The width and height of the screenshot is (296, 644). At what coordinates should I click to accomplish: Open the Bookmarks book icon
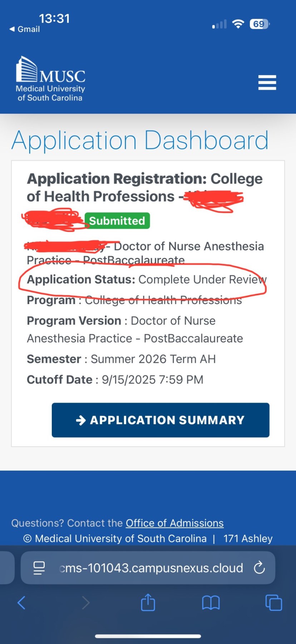211,603
